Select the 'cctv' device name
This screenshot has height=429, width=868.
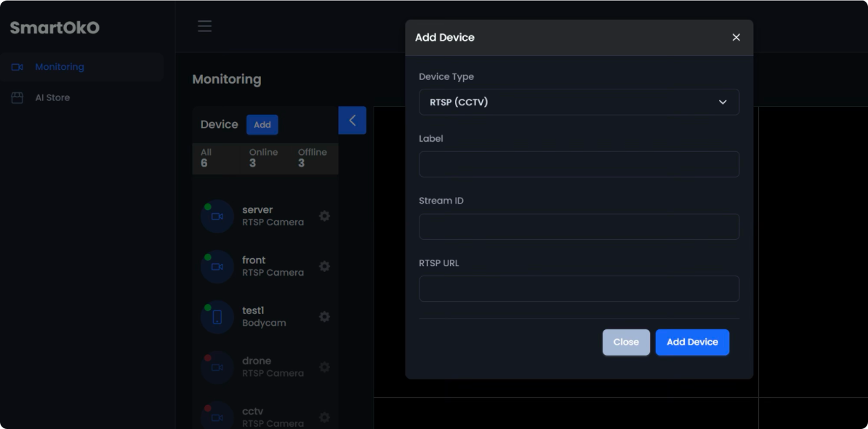click(x=252, y=412)
